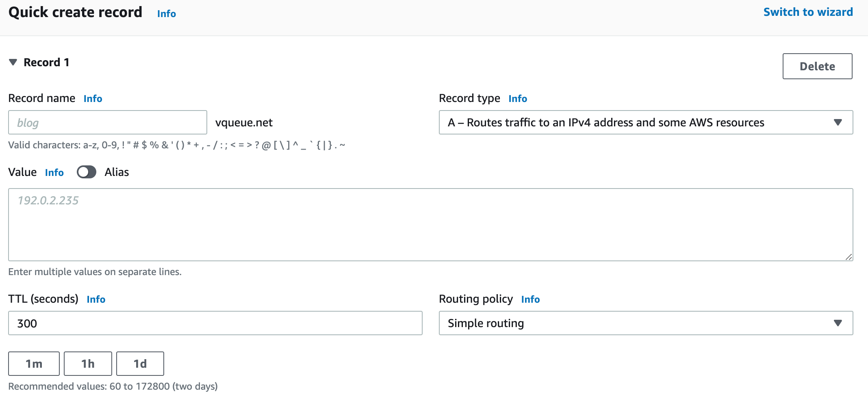
Task: Set TTL using the 1d button
Action: [x=140, y=364]
